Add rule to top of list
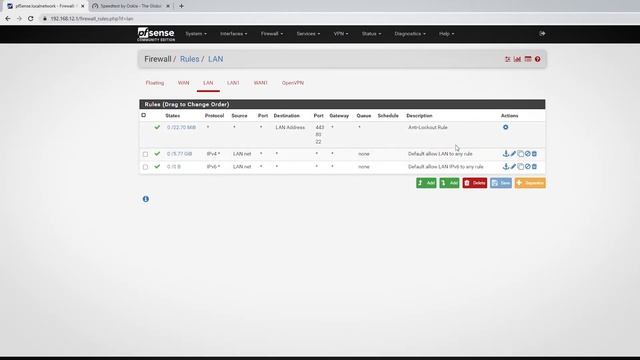Viewport: 640px width, 360px height. tap(426, 183)
